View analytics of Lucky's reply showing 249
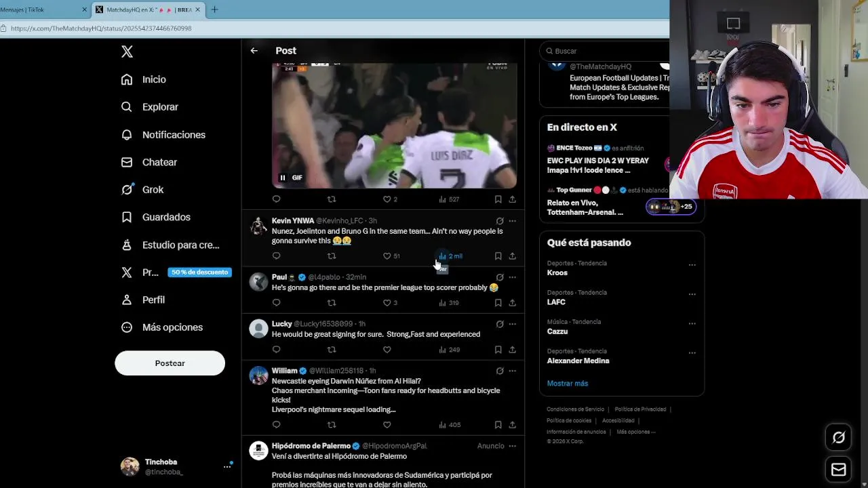This screenshot has width=868, height=488. [x=449, y=350]
